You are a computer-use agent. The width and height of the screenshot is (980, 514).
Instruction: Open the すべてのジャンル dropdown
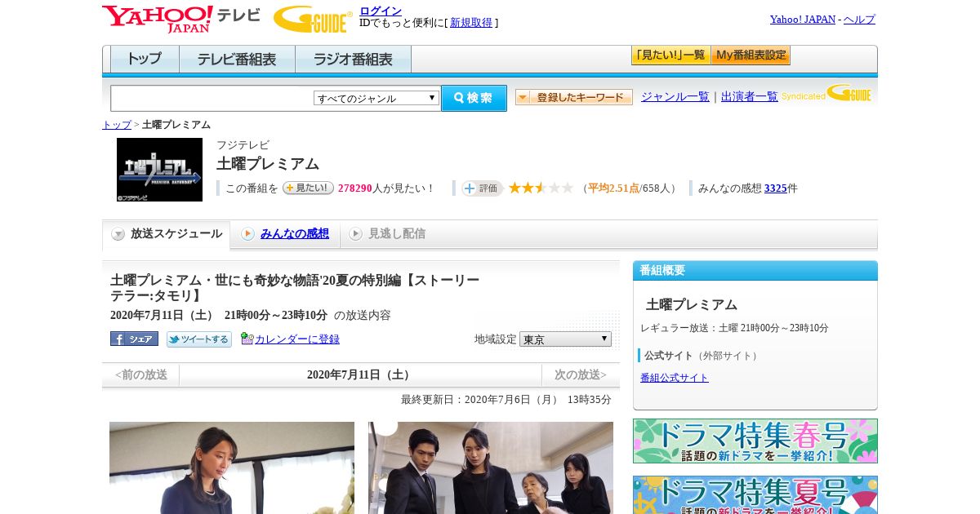[x=377, y=98]
